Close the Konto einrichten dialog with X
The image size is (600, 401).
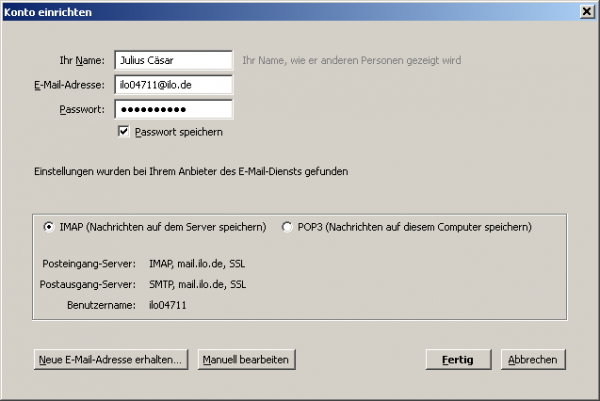click(x=587, y=12)
